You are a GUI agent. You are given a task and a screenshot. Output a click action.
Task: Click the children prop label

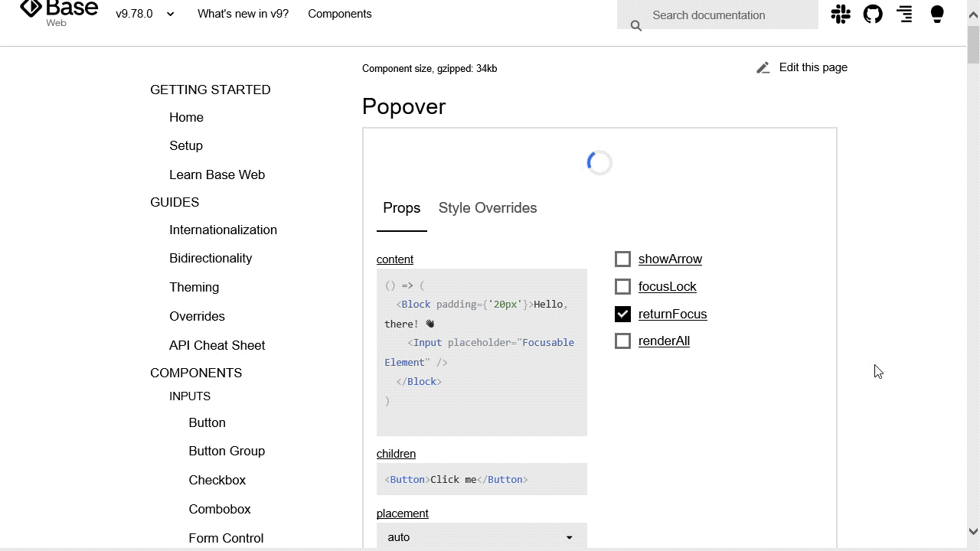(x=396, y=454)
